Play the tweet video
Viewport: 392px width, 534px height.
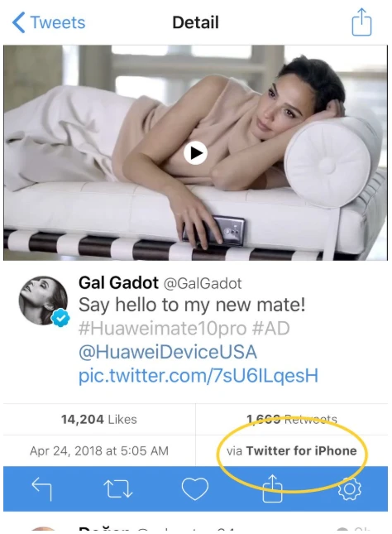(195, 153)
